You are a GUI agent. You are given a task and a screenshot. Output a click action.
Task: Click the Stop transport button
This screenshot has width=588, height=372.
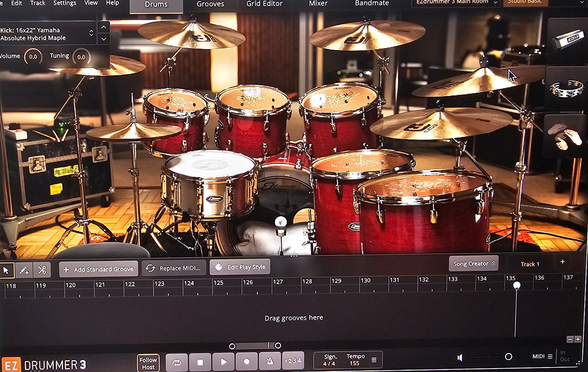(200, 362)
